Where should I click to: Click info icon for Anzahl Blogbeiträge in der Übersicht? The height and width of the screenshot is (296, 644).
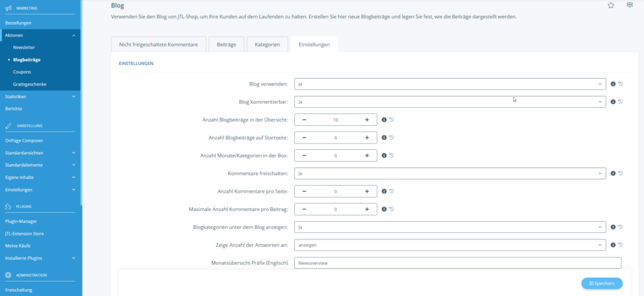point(384,120)
